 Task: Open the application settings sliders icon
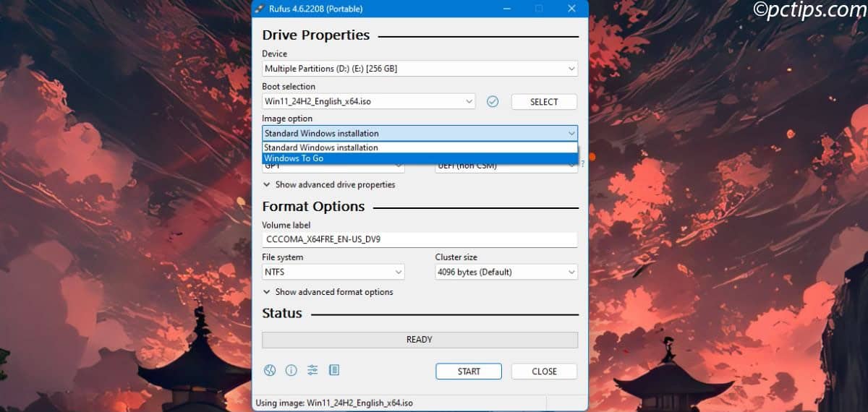click(x=312, y=371)
